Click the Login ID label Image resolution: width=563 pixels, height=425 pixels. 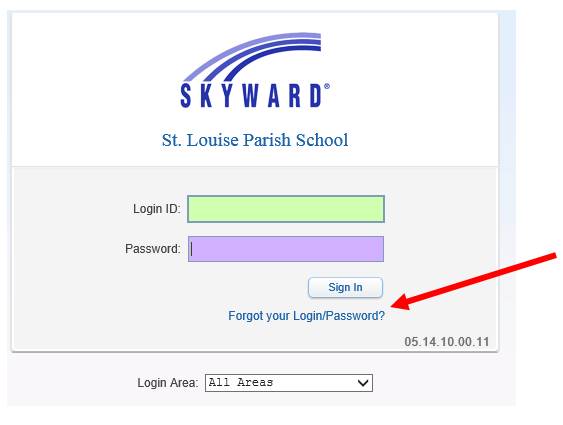pos(157,209)
